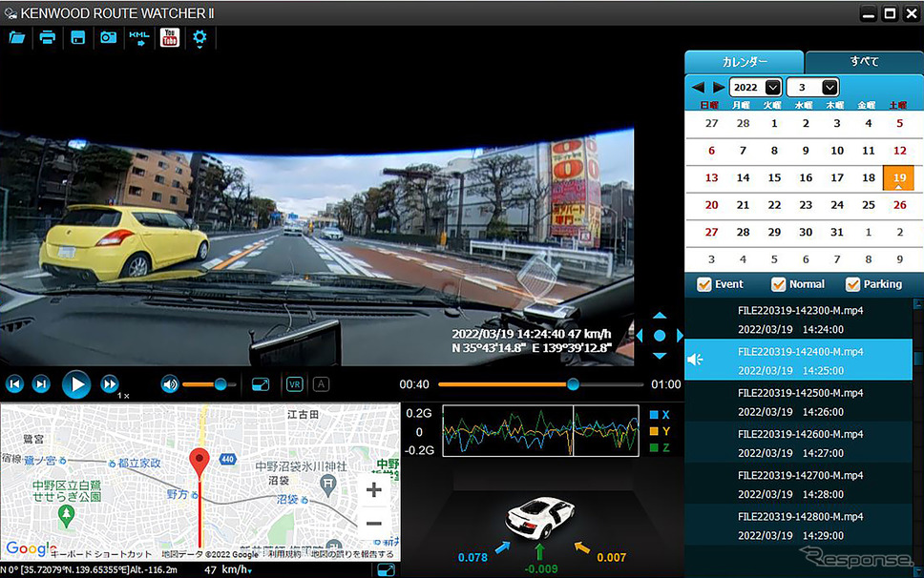Select file FILE220319-142600-M.mp4

tap(799, 443)
